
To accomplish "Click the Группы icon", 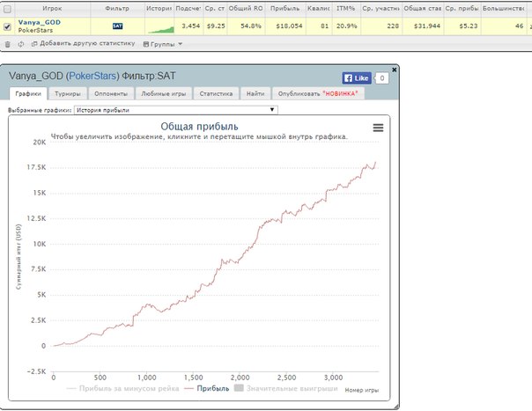I will (146, 43).
